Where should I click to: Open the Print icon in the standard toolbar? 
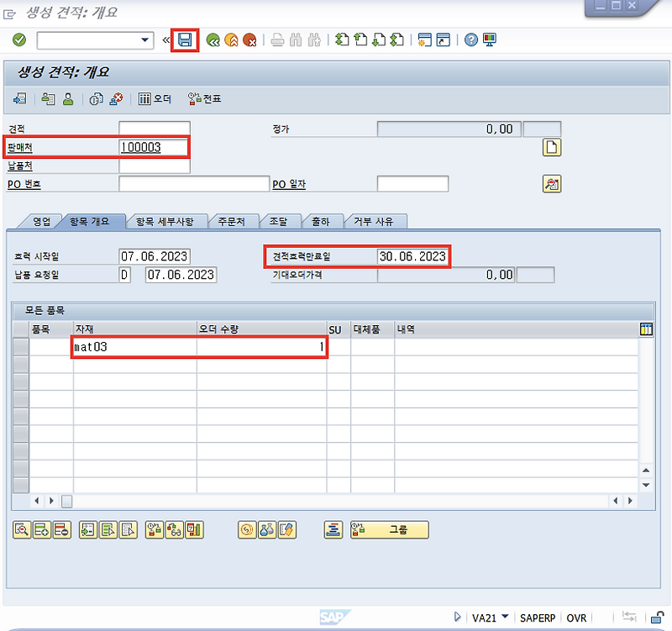coord(276,39)
